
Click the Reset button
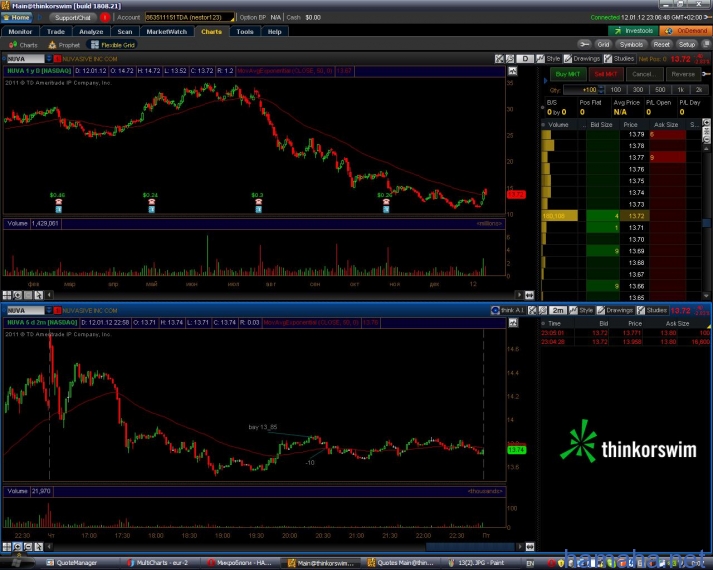coord(661,44)
